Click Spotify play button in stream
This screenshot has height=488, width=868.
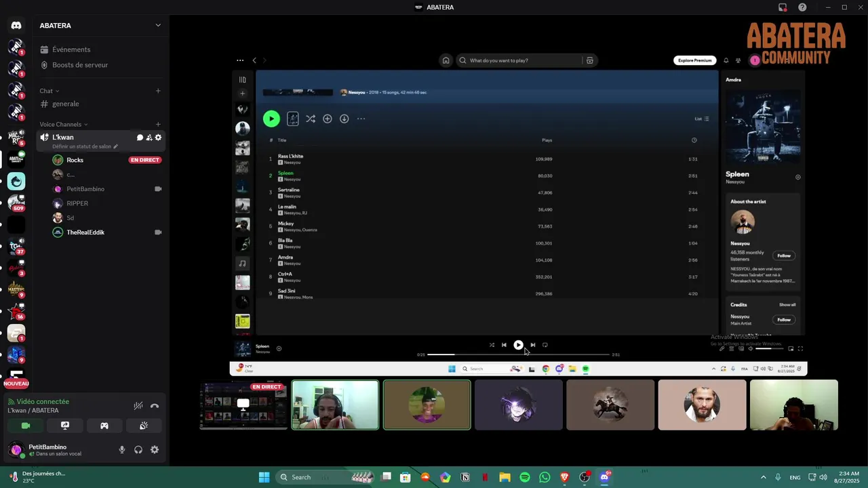pyautogui.click(x=518, y=345)
